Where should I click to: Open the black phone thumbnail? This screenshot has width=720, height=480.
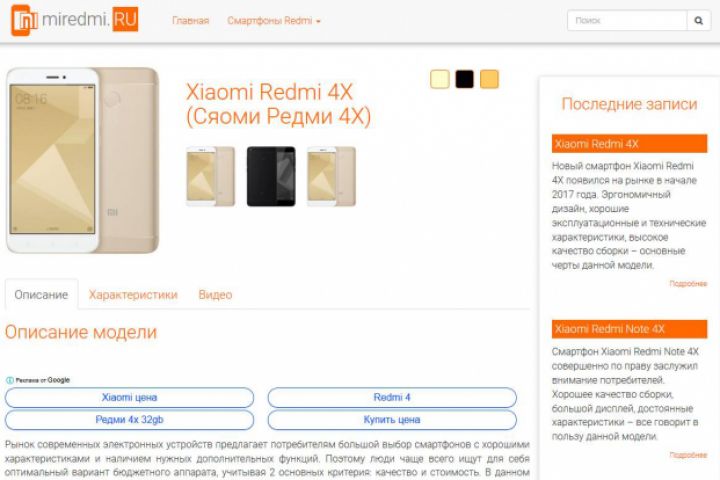coord(271,176)
